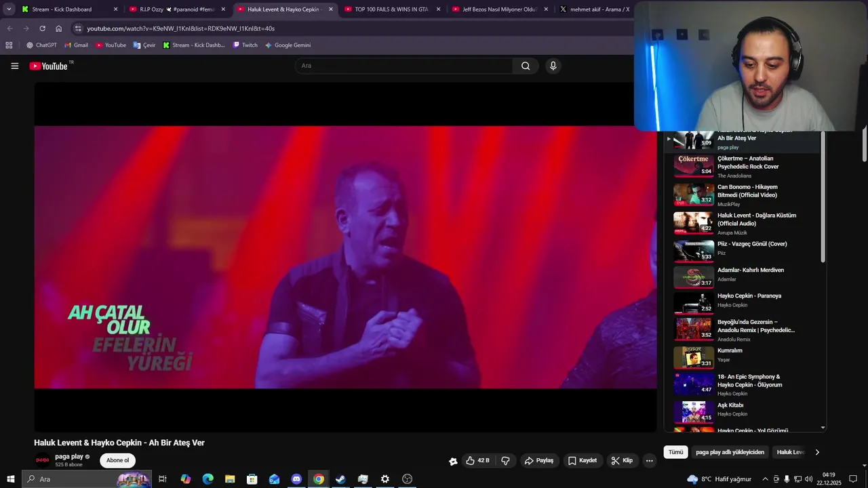This screenshot has height=488, width=868.
Task: Play 'Piiz - Vazgeç Gönül (Cover)' item
Action: (x=743, y=250)
